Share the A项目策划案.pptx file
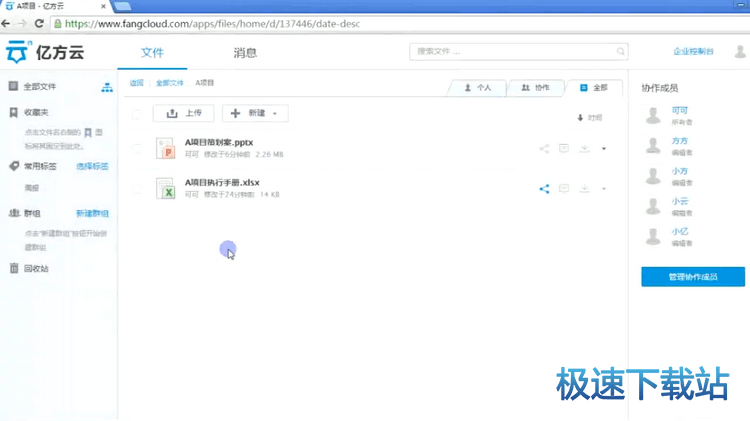 tap(544, 149)
